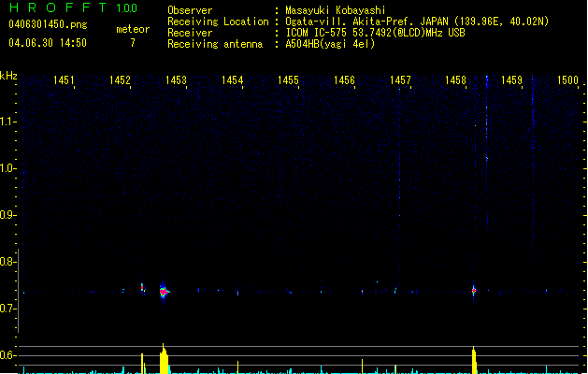Click time axis tick 1452
This screenshot has height=374, width=588.
click(x=120, y=80)
